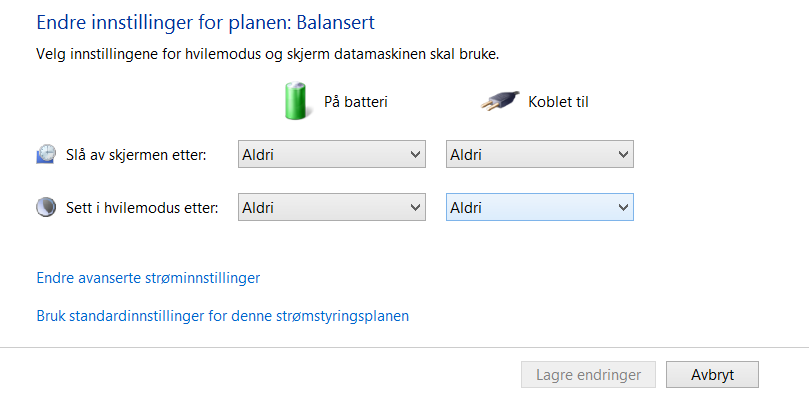The height and width of the screenshot is (409, 809).
Task: Click the Endre innstillinger for planen heading
Action: (205, 23)
